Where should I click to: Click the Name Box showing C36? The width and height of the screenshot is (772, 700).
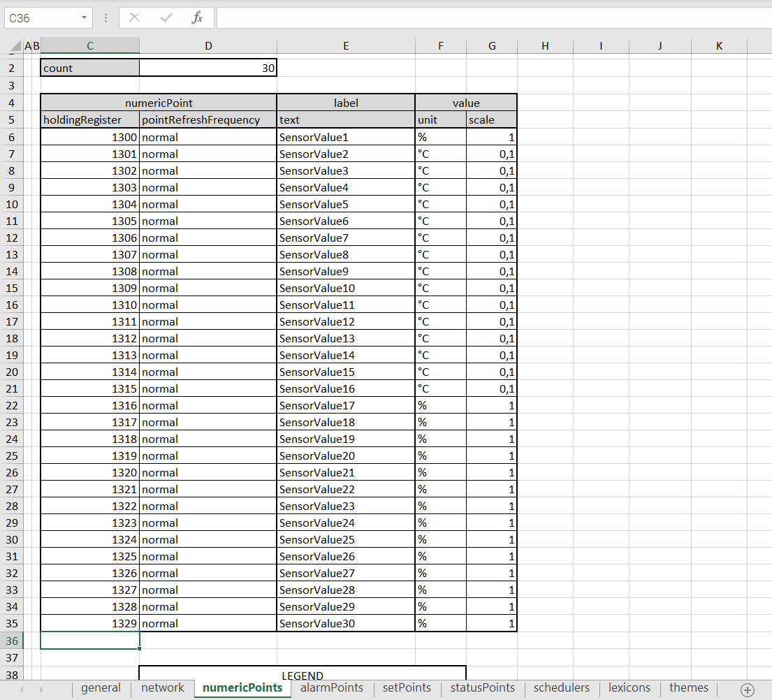(x=41, y=18)
